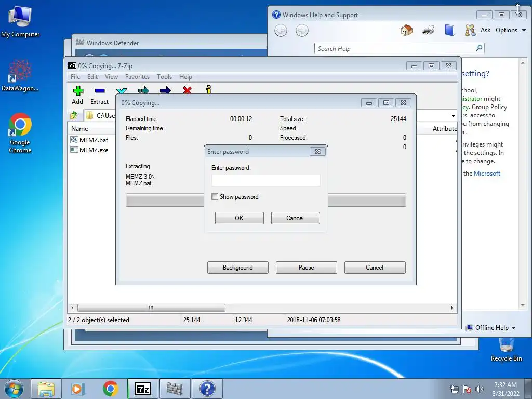Click the right arrow of 7-Zip scrollbar
Viewport: 532px width, 399px height.
point(452,308)
